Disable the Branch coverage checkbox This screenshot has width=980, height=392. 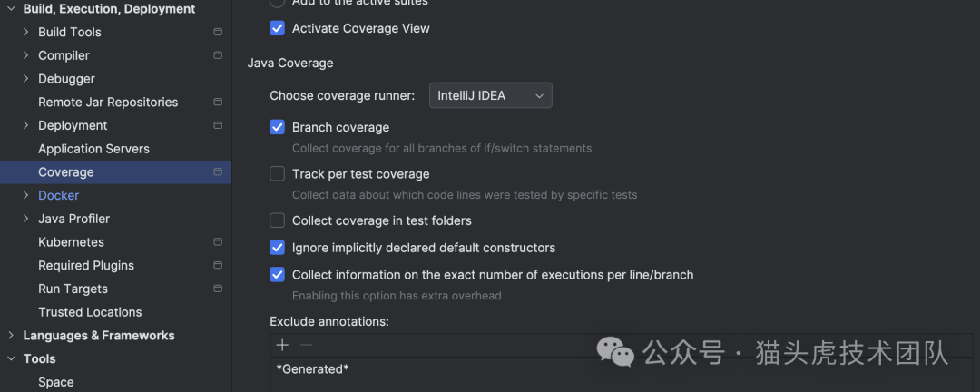[x=278, y=127]
